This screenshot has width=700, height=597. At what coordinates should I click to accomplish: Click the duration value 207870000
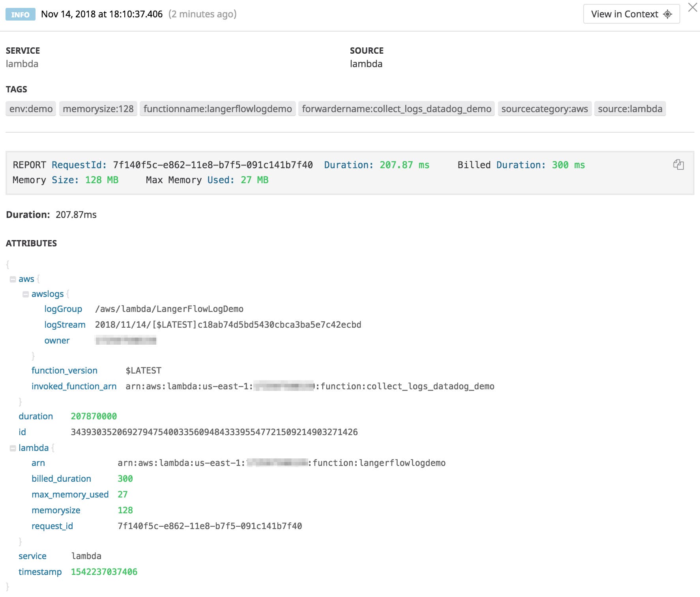point(94,416)
